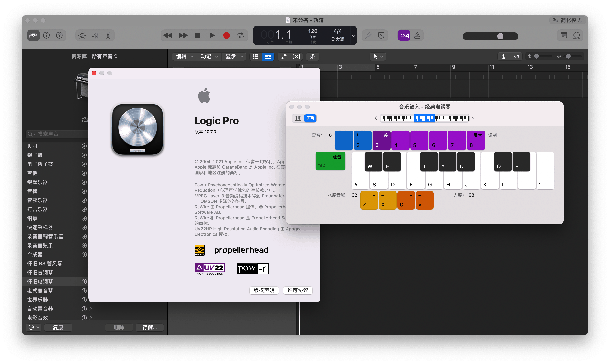The width and height of the screenshot is (610, 364).
Task: Shift keyboard range right arrow
Action: tap(473, 118)
